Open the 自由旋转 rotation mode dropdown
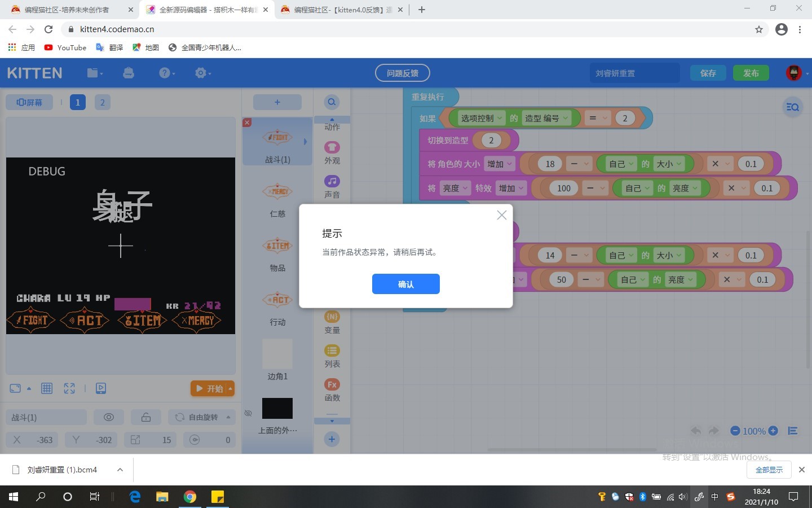Screen dimensions: 812x508 point(202,417)
